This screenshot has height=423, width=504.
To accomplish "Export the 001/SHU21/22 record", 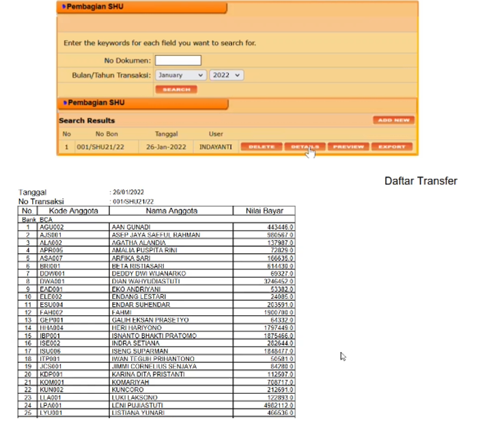I will [x=392, y=147].
